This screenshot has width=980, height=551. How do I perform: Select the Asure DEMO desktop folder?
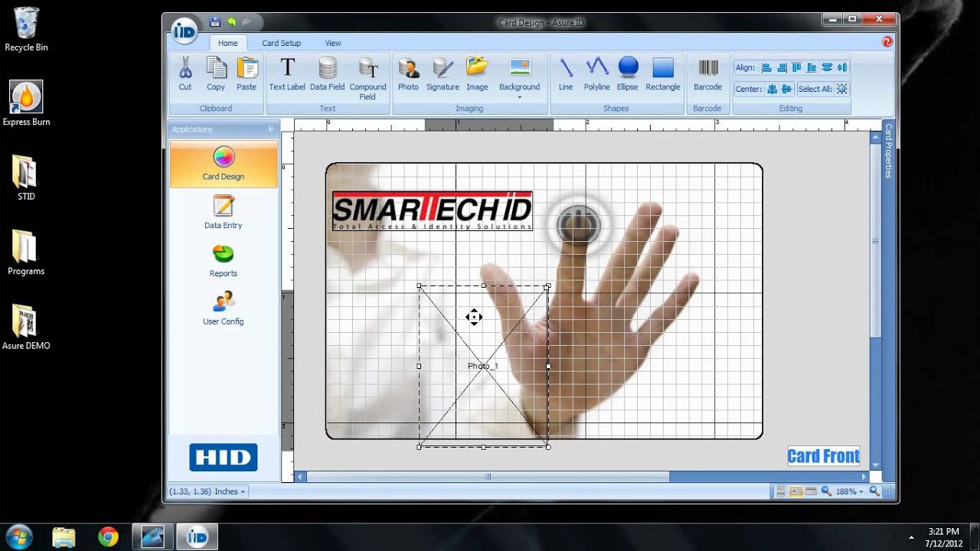point(26,328)
